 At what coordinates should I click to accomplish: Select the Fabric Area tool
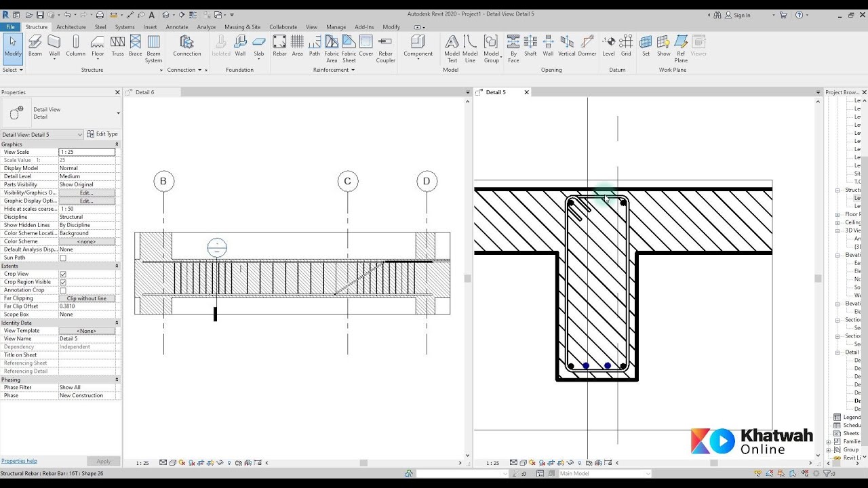click(x=332, y=49)
